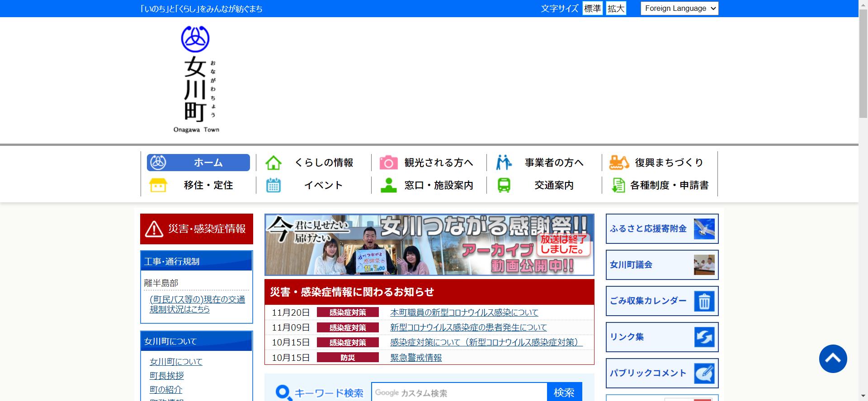
Task: Click the orange excavator icon for 復興まちづくり
Action: (619, 162)
